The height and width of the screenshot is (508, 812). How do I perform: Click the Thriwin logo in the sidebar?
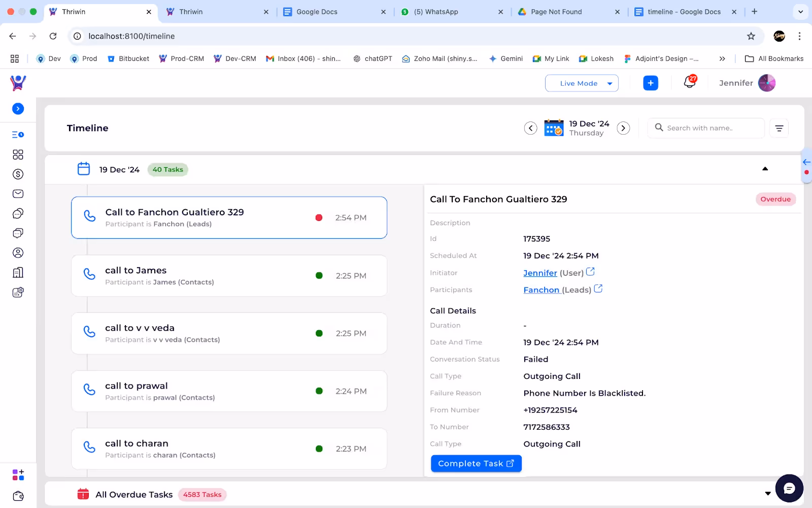pyautogui.click(x=18, y=83)
